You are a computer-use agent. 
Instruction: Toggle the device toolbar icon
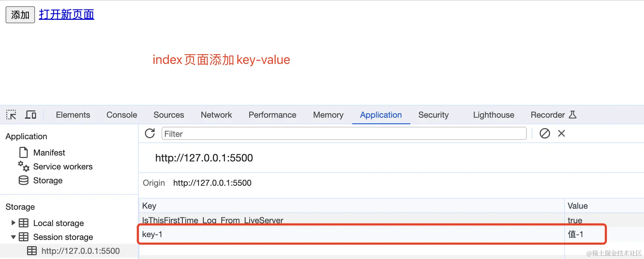pos(31,115)
